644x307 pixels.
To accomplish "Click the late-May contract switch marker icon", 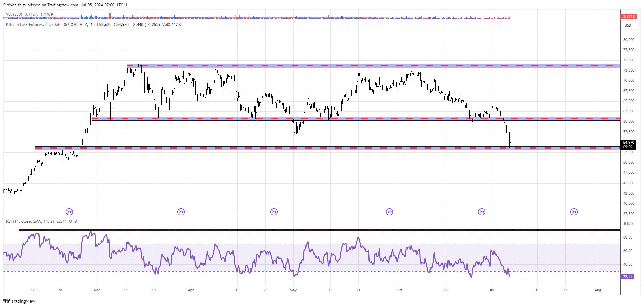I will point(389,212).
